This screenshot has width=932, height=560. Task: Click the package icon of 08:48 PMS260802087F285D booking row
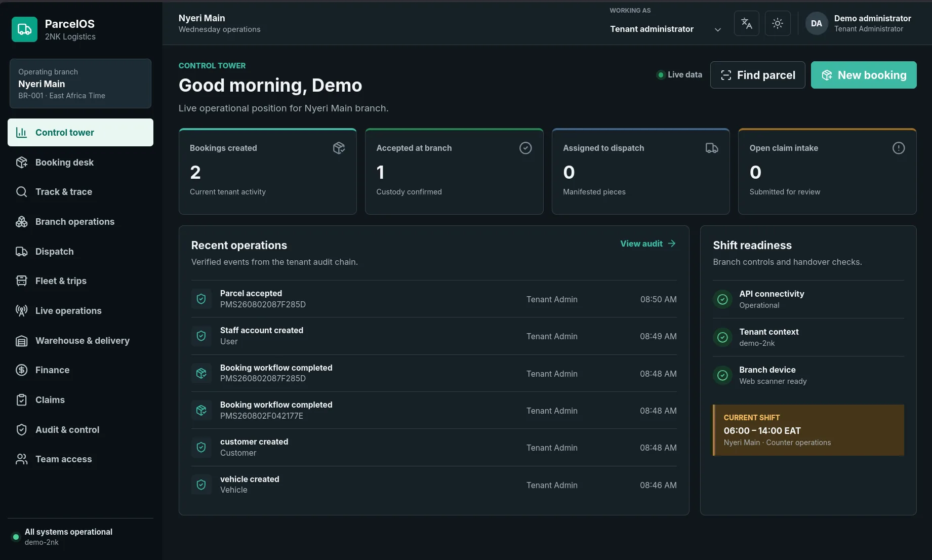(x=201, y=373)
